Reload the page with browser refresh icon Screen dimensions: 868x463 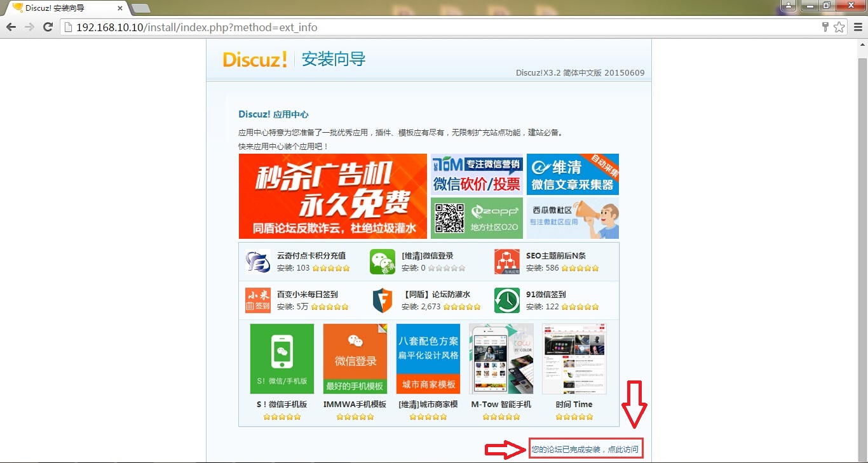click(48, 27)
